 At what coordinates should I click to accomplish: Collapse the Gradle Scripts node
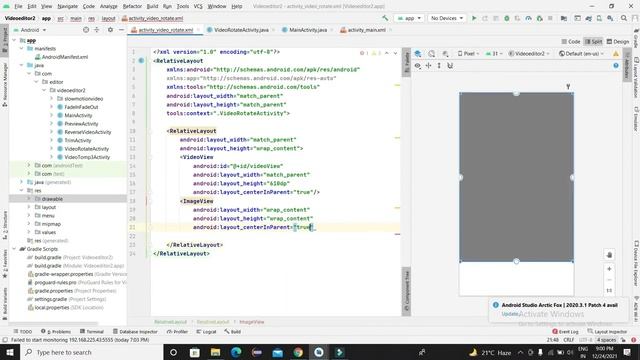coord(15,249)
